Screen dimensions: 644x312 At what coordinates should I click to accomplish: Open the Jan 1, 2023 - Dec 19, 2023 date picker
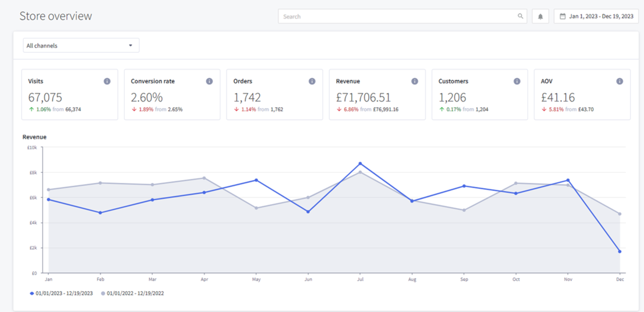click(596, 16)
